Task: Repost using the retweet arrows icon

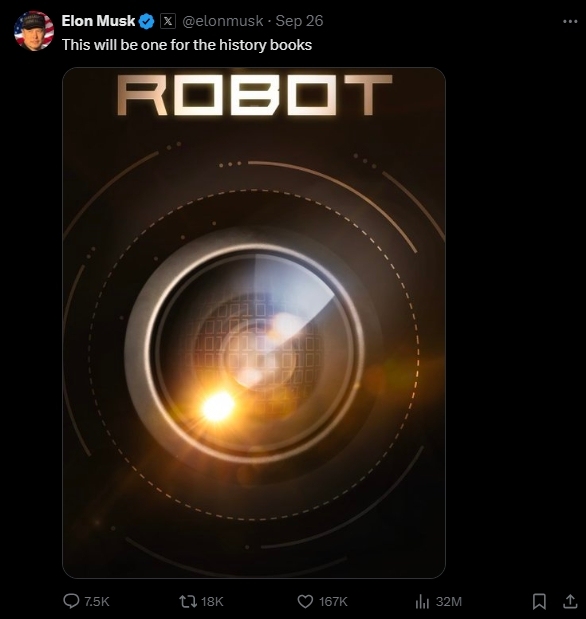Action: 187,601
